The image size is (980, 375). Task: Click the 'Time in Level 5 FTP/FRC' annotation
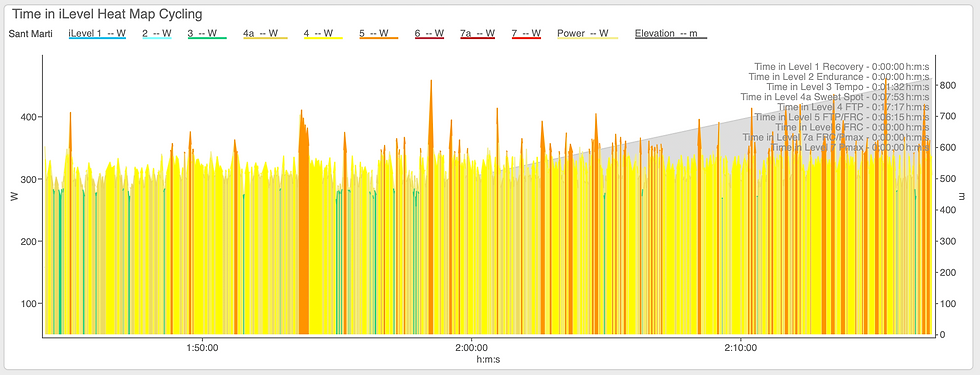(x=841, y=117)
